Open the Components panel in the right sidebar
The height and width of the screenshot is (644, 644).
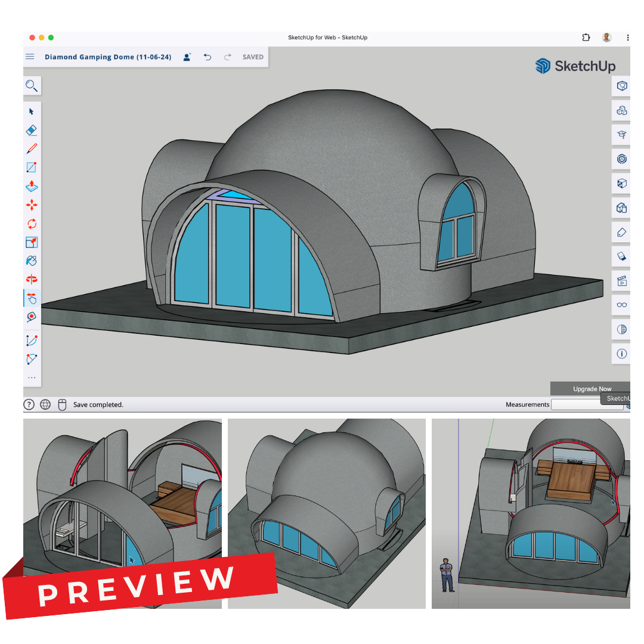tap(621, 111)
